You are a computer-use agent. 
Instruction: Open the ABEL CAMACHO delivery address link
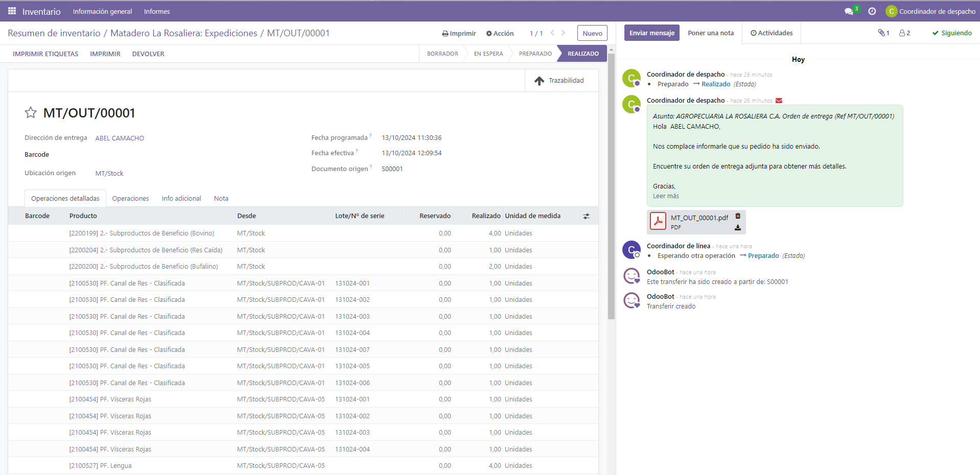(x=120, y=138)
